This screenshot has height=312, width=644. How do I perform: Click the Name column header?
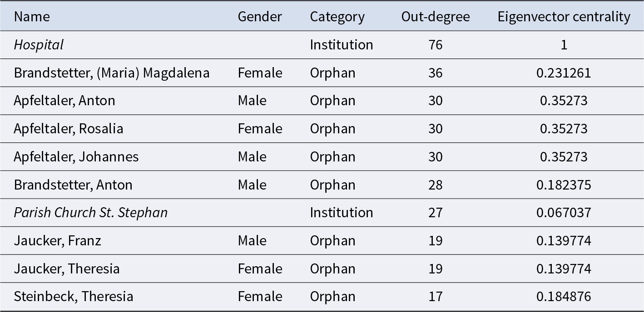click(32, 17)
